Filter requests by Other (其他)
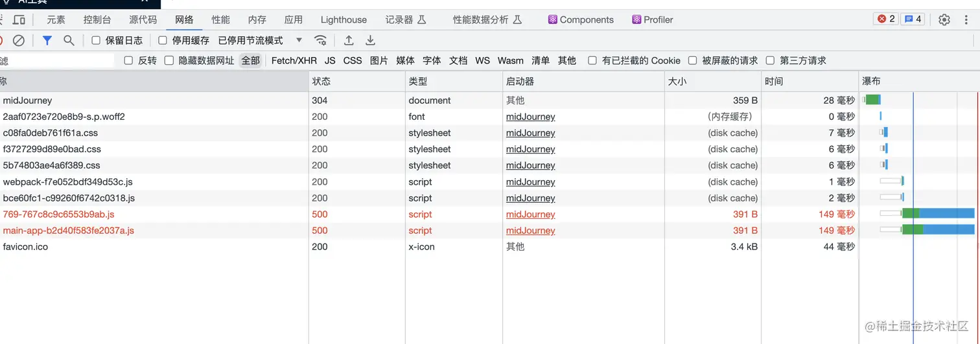Viewport: 980px width, 344px height. [566, 60]
